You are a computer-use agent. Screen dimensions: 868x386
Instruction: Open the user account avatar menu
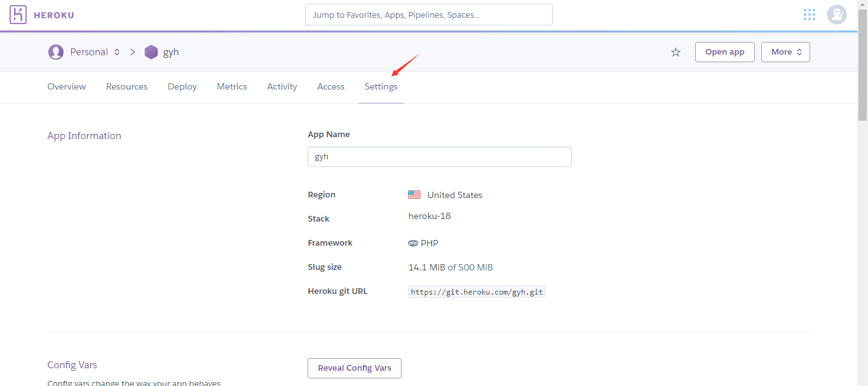pos(836,15)
